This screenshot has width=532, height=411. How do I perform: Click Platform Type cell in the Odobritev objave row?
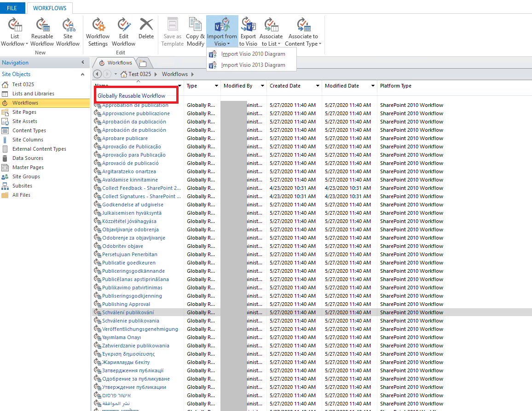click(x=411, y=246)
